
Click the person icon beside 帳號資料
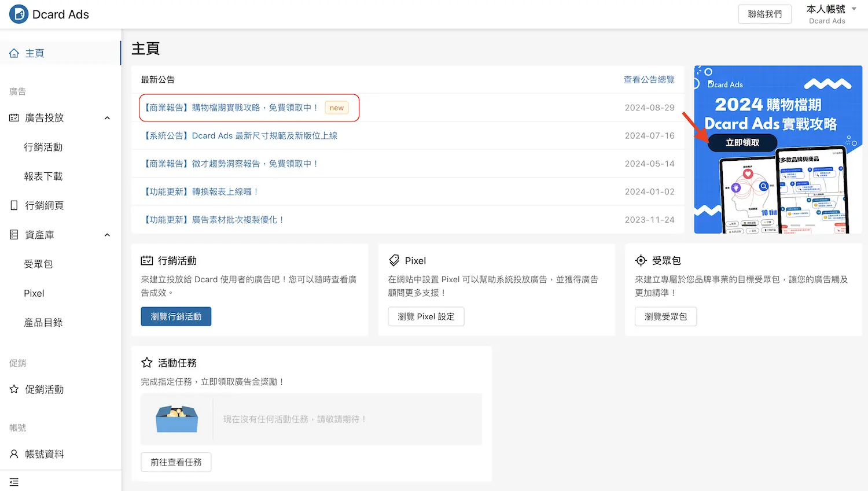point(14,454)
